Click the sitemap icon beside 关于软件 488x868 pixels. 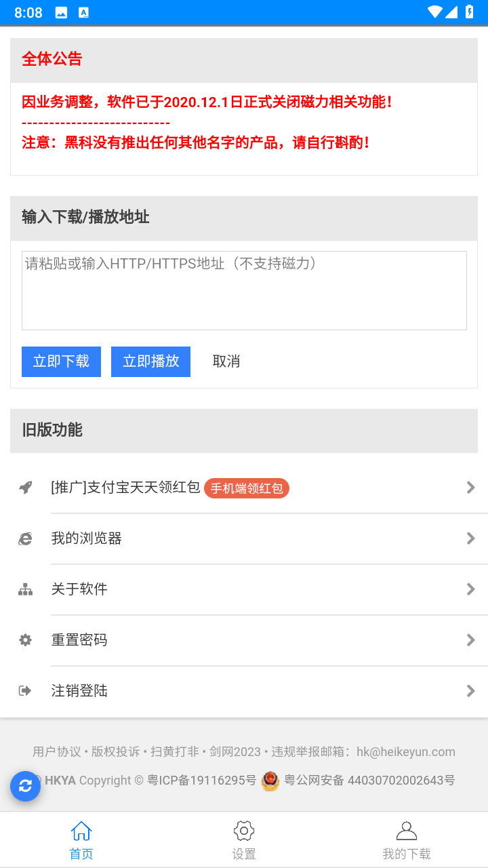tap(26, 589)
